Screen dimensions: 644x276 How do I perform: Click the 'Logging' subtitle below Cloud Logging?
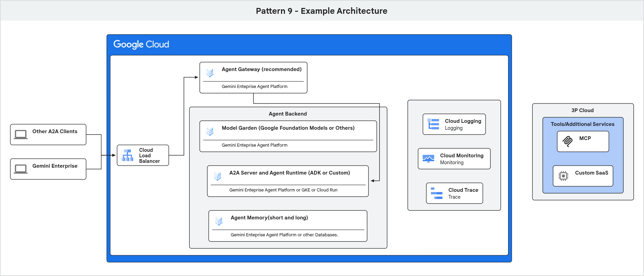click(454, 128)
